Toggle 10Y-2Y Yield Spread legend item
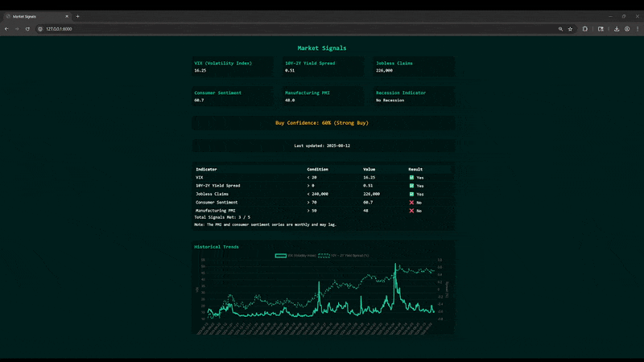The height and width of the screenshot is (362, 644). click(x=324, y=255)
